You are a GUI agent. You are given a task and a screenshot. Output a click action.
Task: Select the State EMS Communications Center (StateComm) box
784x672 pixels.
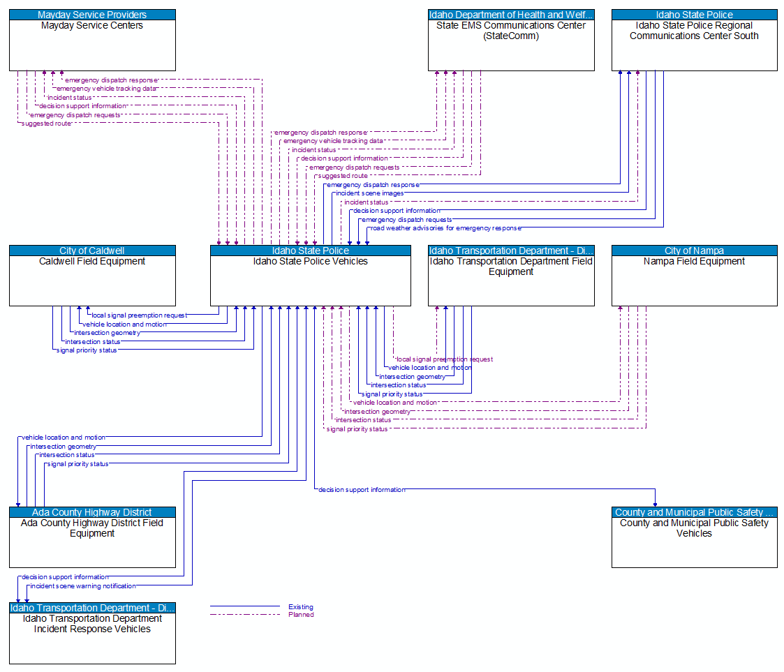tap(511, 40)
